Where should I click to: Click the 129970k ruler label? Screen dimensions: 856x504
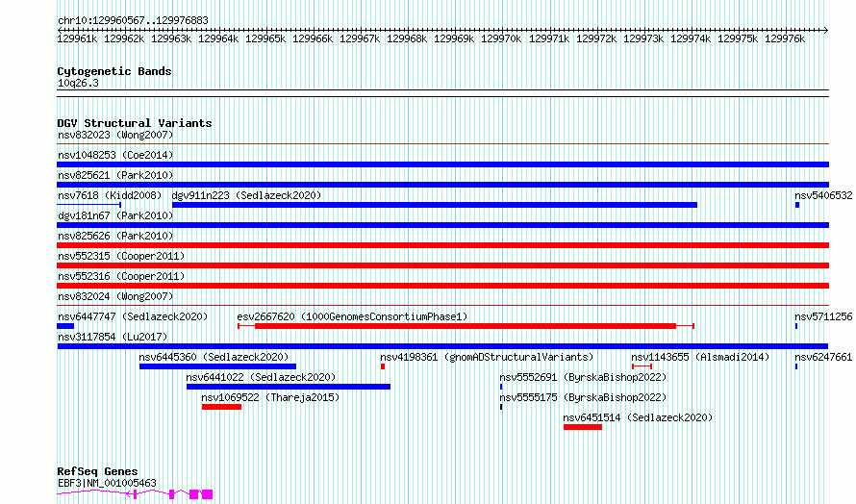pos(501,38)
